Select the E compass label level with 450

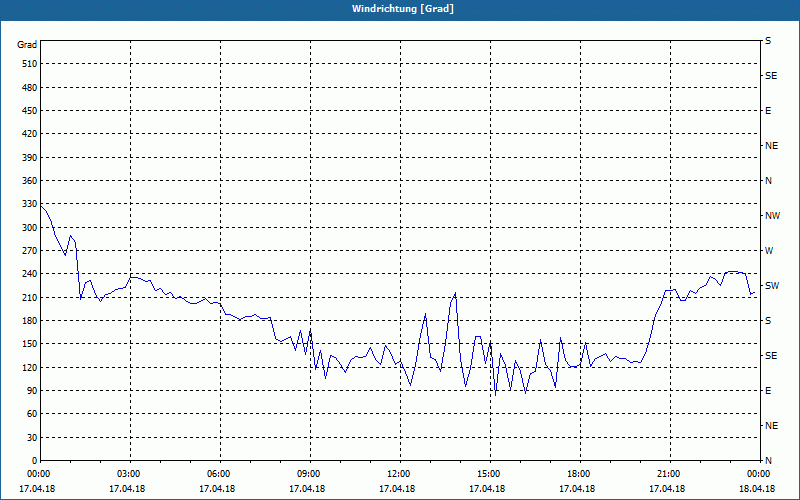pyautogui.click(x=768, y=111)
